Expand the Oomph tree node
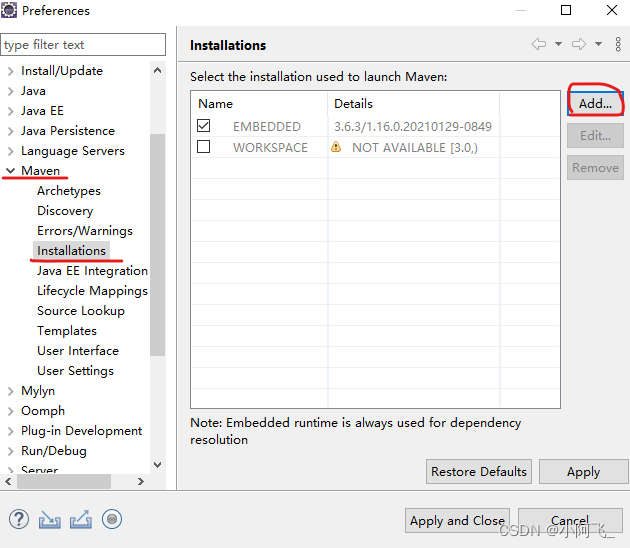The image size is (630, 548). point(10,411)
